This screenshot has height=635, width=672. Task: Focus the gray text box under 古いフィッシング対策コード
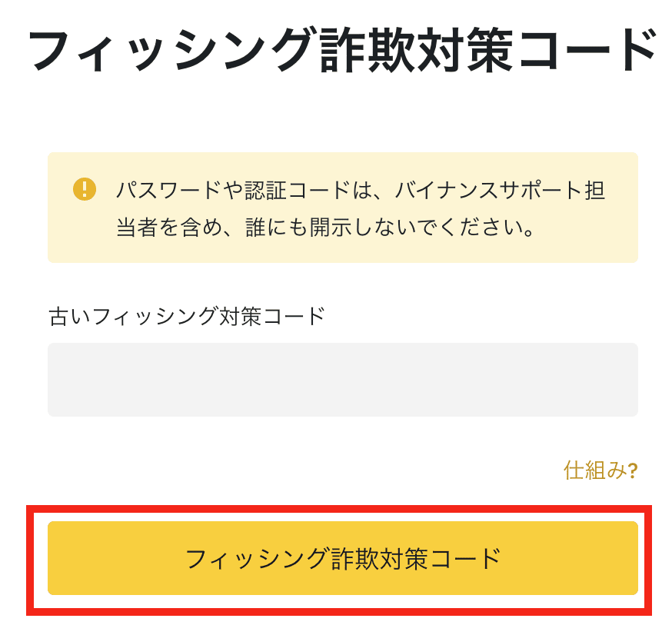pyautogui.click(x=343, y=379)
